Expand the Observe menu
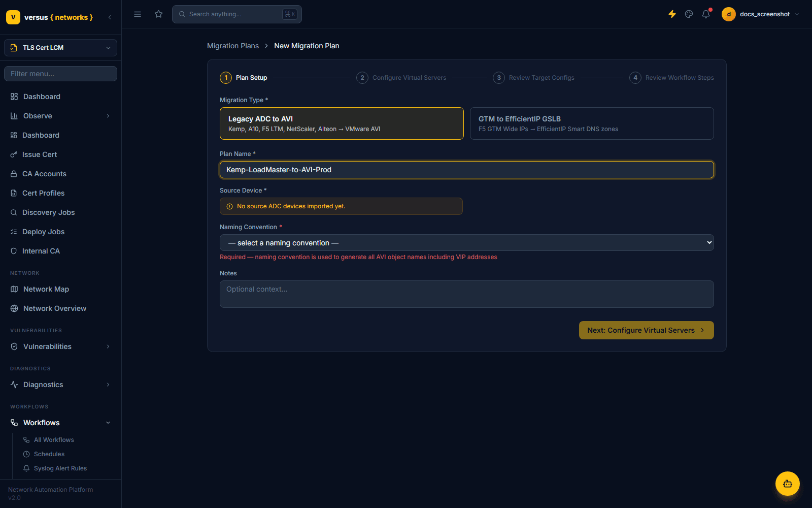Viewport: 812px width, 508px height. 60,116
